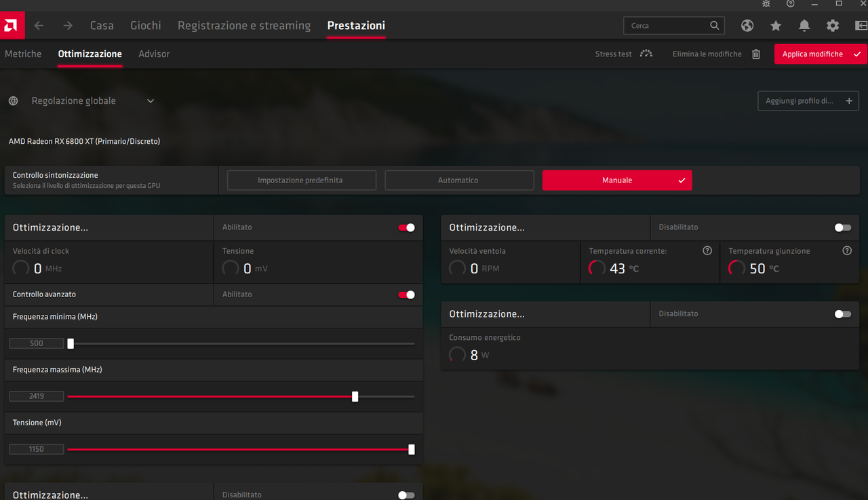Click the web globe icon in top bar
Screen dimensions: 868x500
[x=747, y=25]
